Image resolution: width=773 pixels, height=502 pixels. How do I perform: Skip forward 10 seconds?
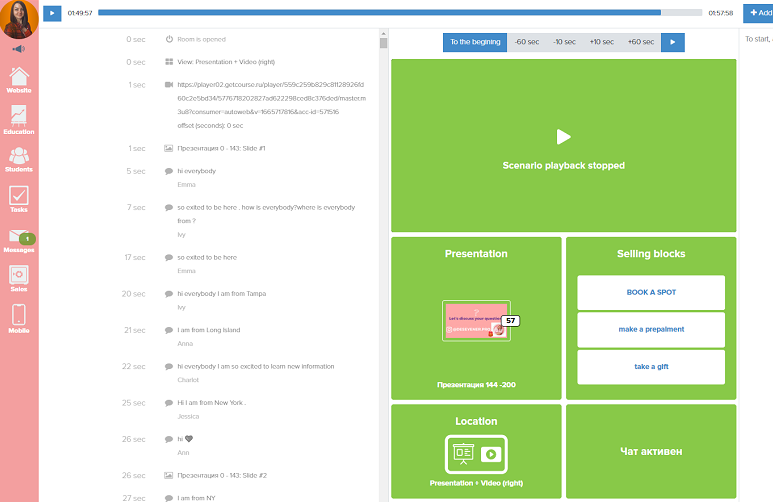[x=602, y=42]
